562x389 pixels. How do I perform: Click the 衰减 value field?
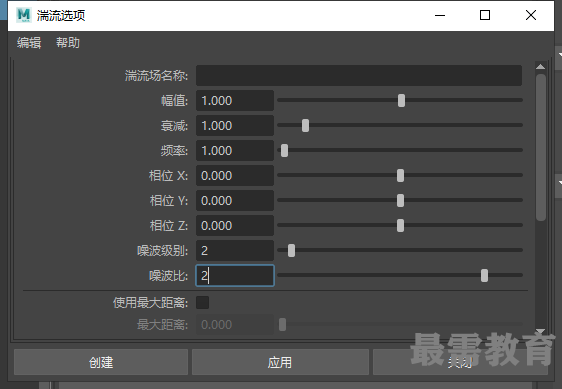click(x=235, y=125)
